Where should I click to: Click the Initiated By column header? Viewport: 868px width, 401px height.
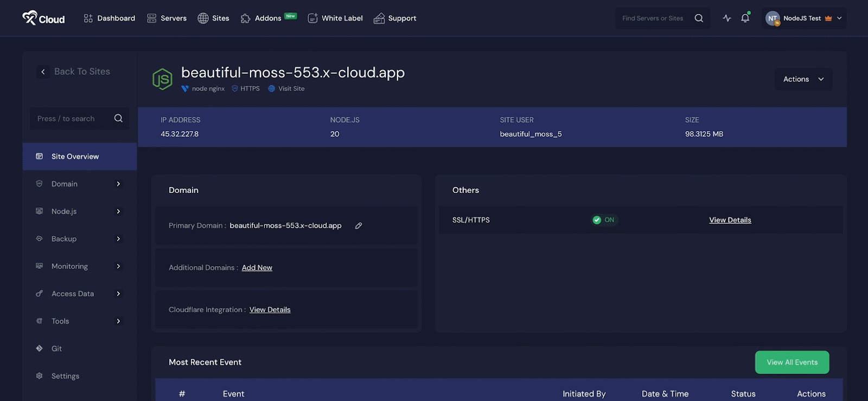pos(584,394)
